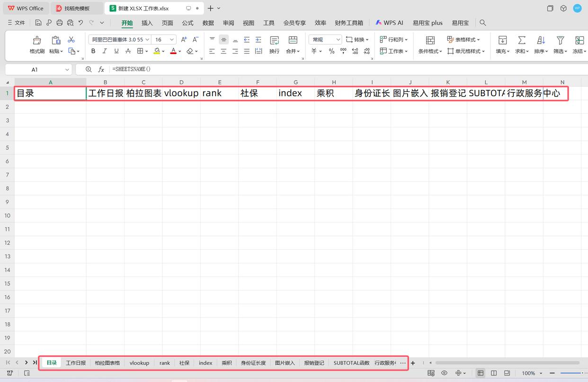Click the percent style icon
Screen dimensions: 588x382
331,51
